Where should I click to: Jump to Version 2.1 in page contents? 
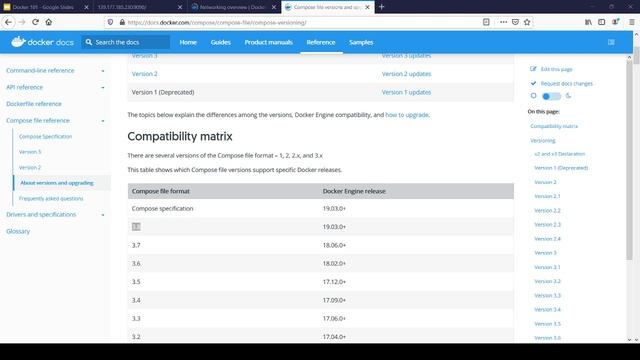[x=547, y=196]
